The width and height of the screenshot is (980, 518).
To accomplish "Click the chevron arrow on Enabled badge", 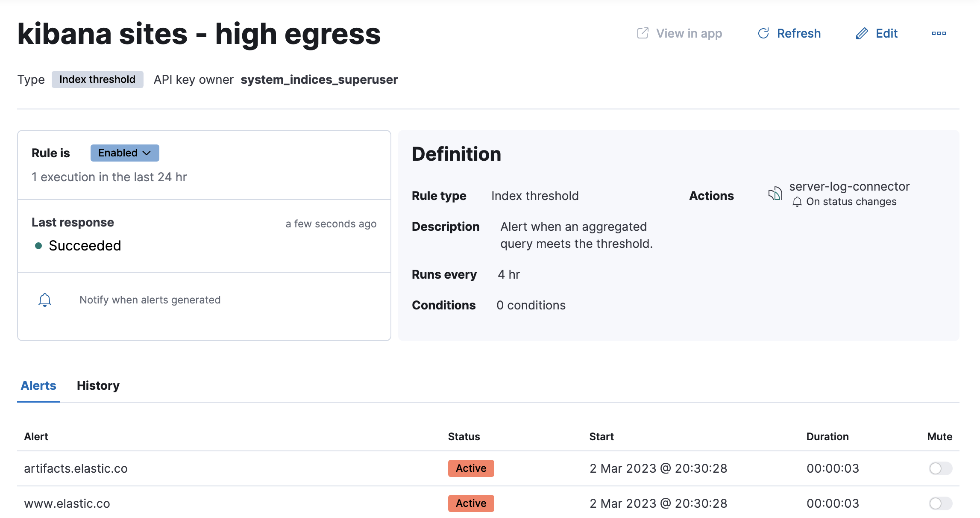I will pyautogui.click(x=147, y=153).
